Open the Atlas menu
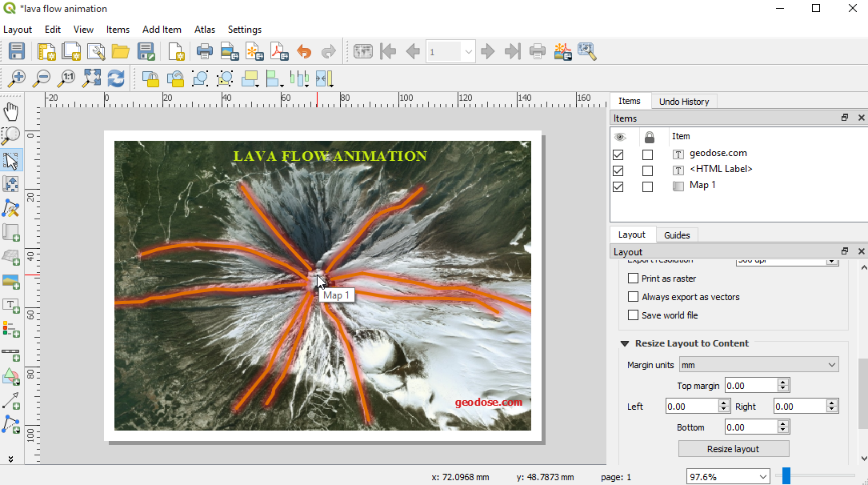This screenshot has height=485, width=868. click(205, 30)
